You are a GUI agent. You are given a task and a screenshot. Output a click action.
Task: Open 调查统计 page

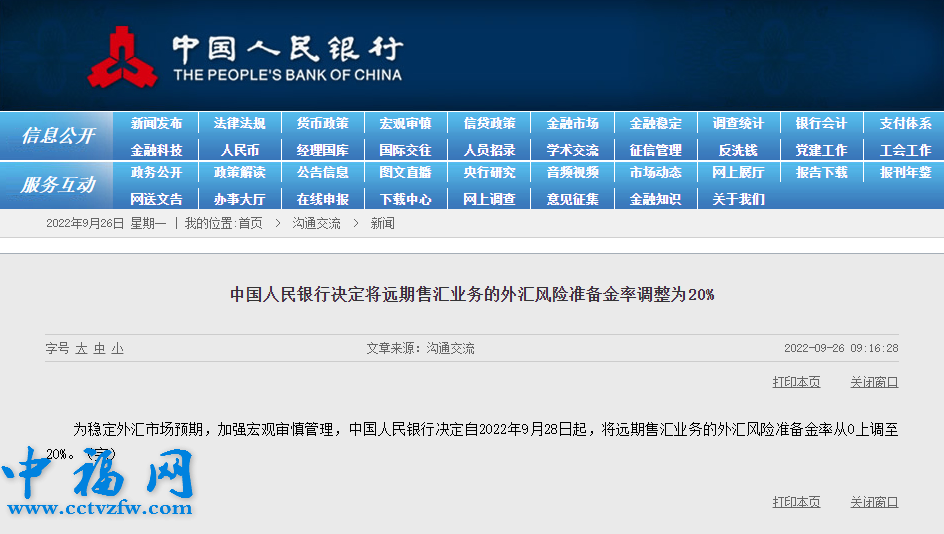click(x=739, y=123)
